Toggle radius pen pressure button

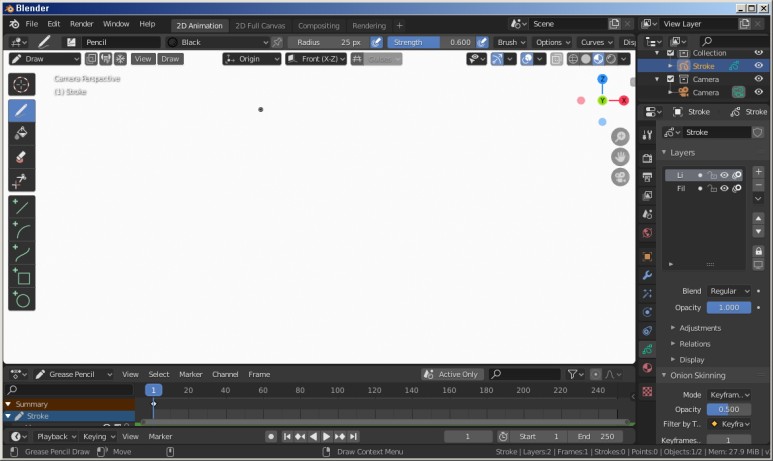point(377,42)
